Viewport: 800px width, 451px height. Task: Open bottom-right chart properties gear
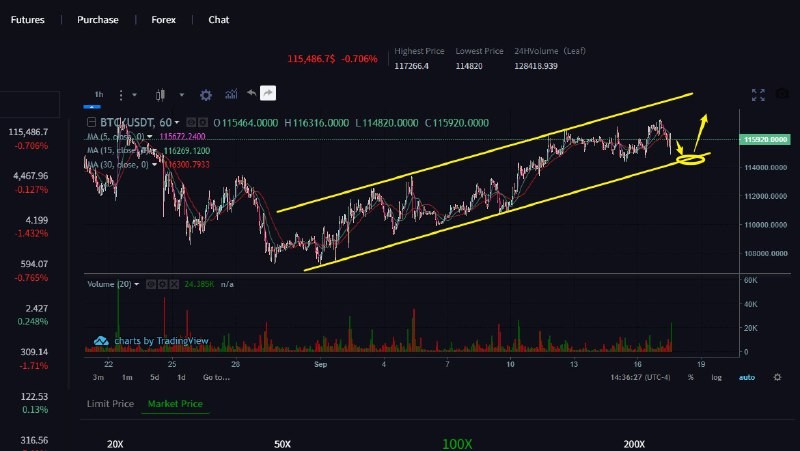[x=777, y=377]
